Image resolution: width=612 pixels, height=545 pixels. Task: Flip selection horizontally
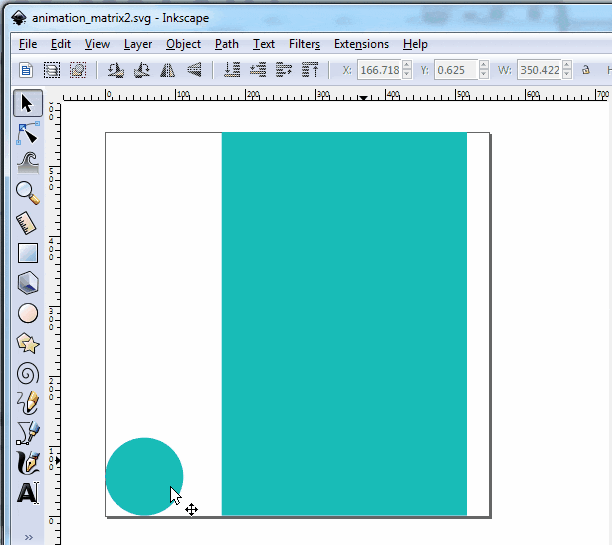tap(168, 70)
